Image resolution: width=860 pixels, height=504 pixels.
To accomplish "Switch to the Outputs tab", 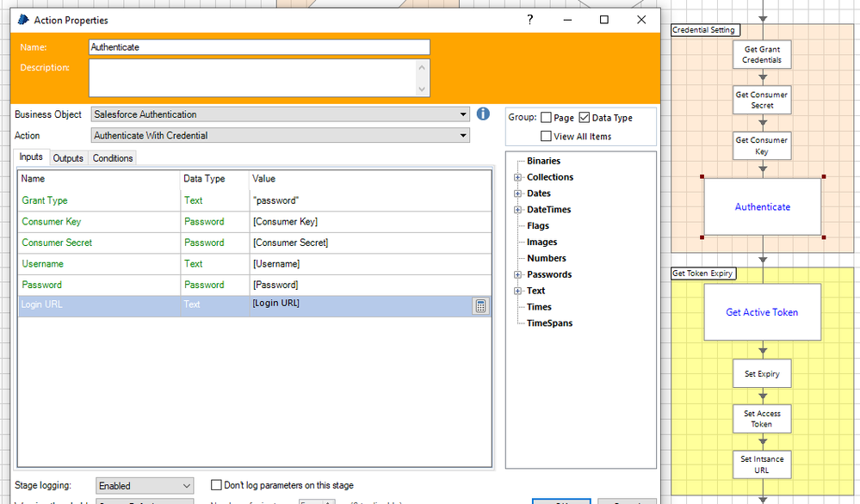I will pyautogui.click(x=68, y=158).
